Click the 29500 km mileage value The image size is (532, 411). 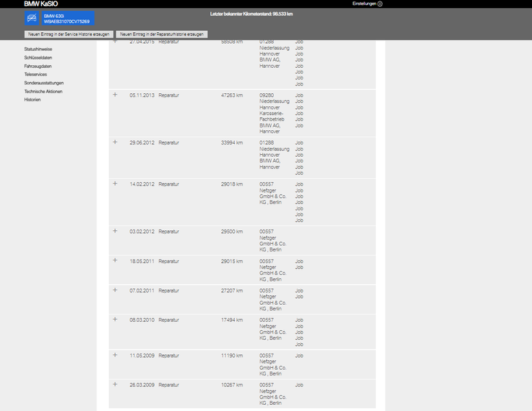[x=231, y=232]
